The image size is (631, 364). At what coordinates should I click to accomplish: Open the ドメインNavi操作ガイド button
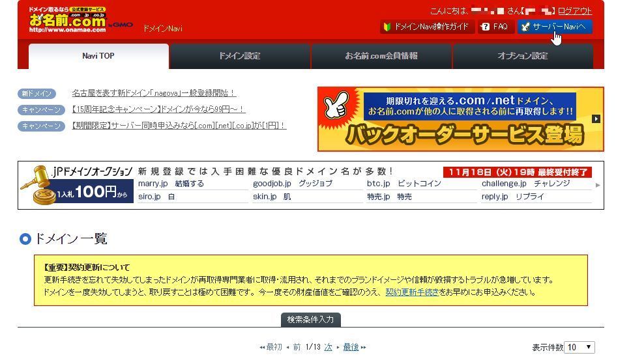427,27
